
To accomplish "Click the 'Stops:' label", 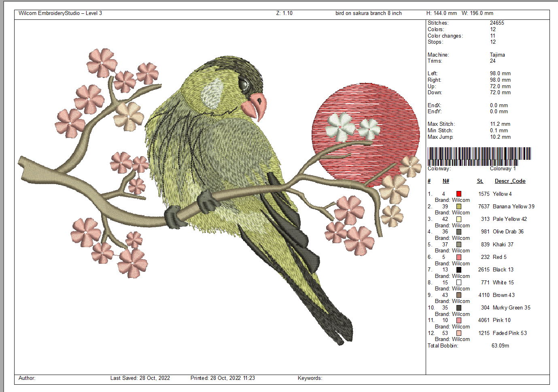I will click(x=435, y=42).
